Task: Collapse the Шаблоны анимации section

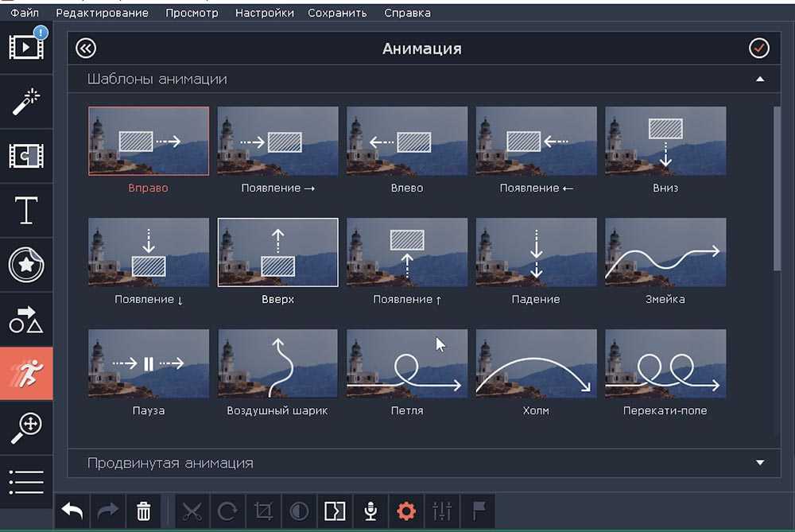Action: 760,80
